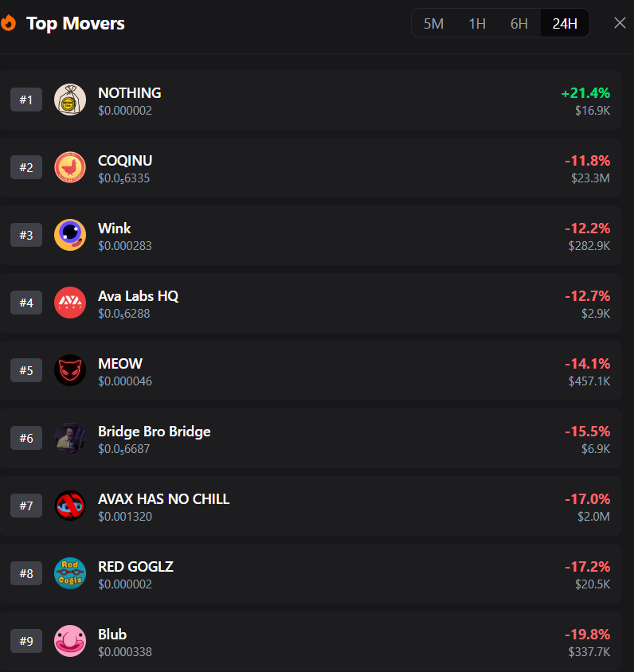Click the +21.4% change for NOTHING
634x672 pixels.
(x=585, y=93)
